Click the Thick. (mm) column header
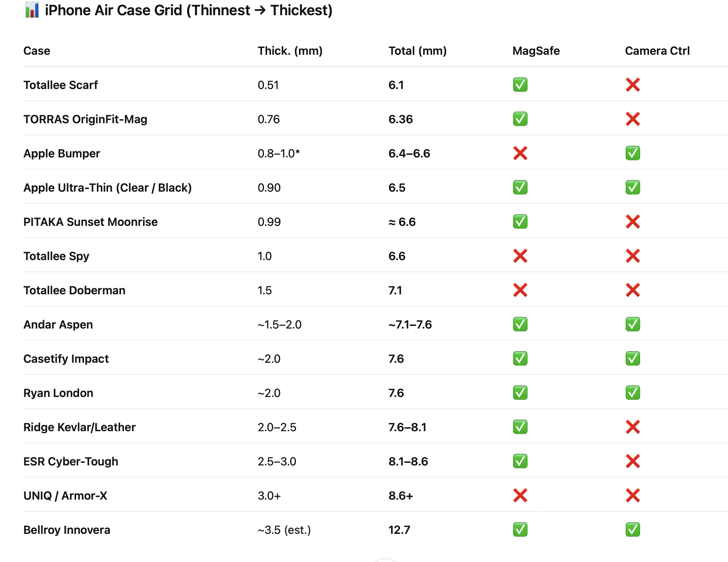Viewport: 728px width, 562px height. click(290, 51)
